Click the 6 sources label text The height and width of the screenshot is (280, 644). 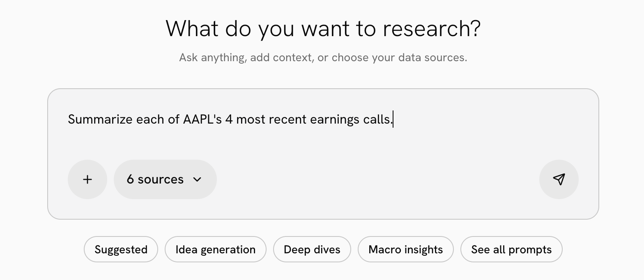point(155,179)
